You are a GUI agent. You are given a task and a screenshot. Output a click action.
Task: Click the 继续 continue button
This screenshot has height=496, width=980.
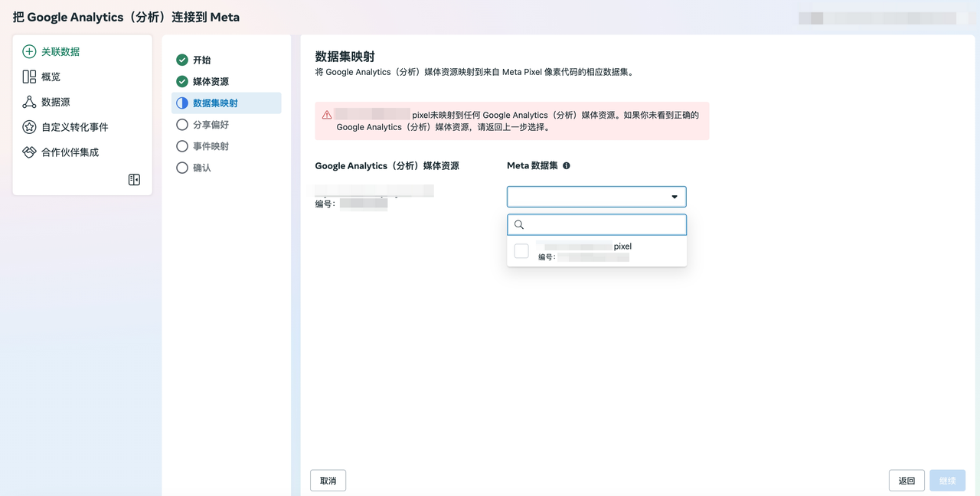coord(947,481)
